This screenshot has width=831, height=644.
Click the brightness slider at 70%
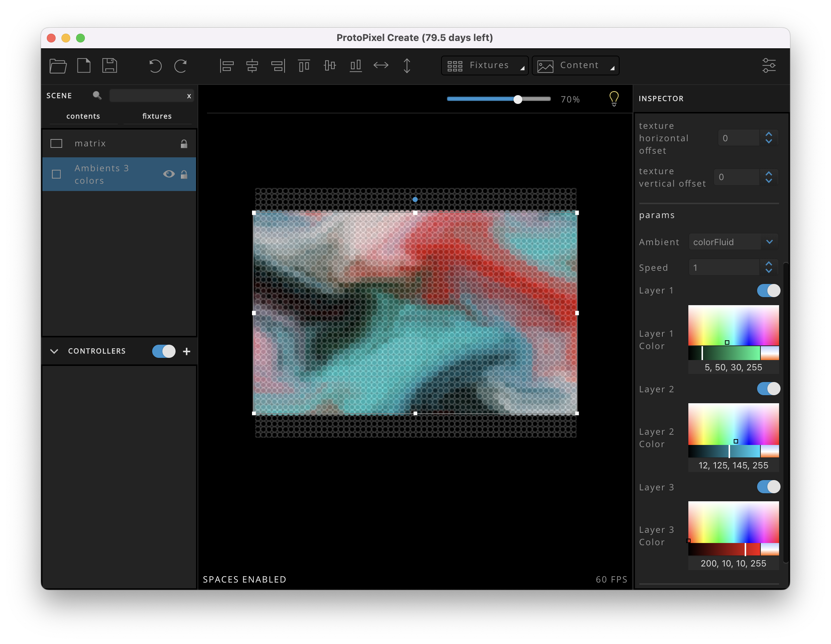click(518, 99)
